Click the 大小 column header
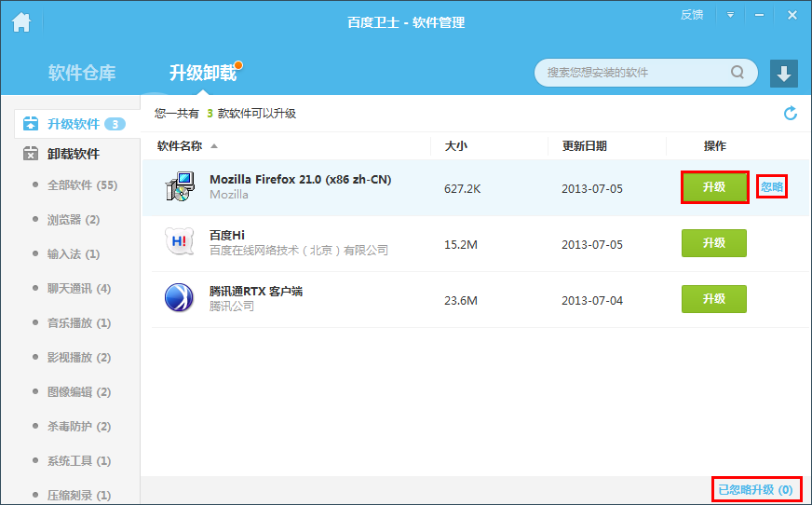 tap(456, 146)
